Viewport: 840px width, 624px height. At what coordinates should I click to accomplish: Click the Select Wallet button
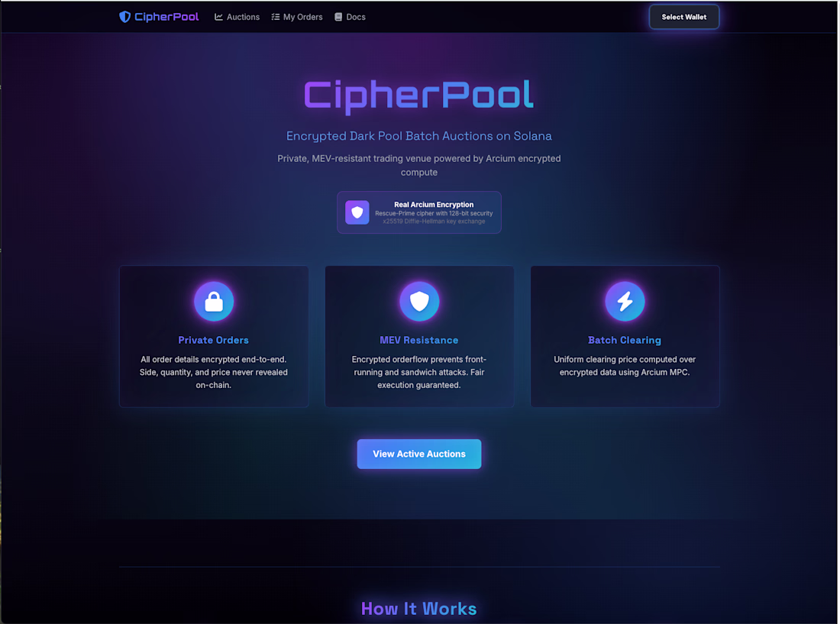pyautogui.click(x=684, y=17)
